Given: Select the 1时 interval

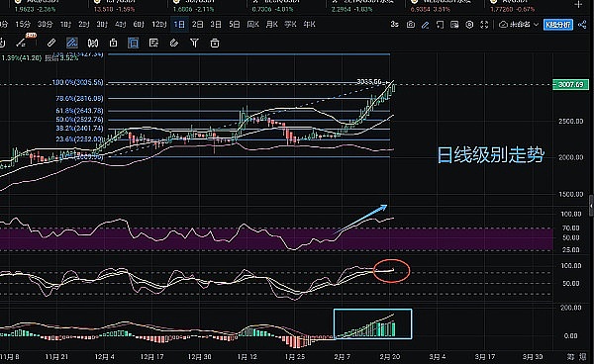Looking at the screenshot, I should coord(65,25).
